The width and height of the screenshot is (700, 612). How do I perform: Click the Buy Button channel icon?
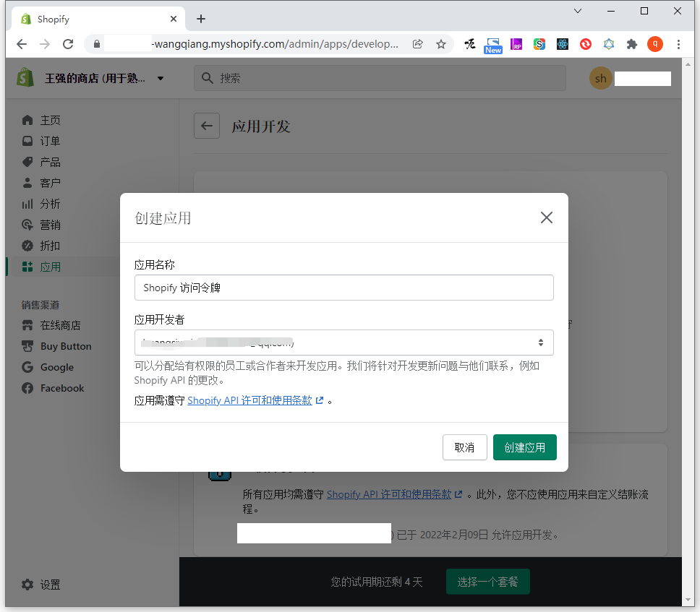point(27,346)
